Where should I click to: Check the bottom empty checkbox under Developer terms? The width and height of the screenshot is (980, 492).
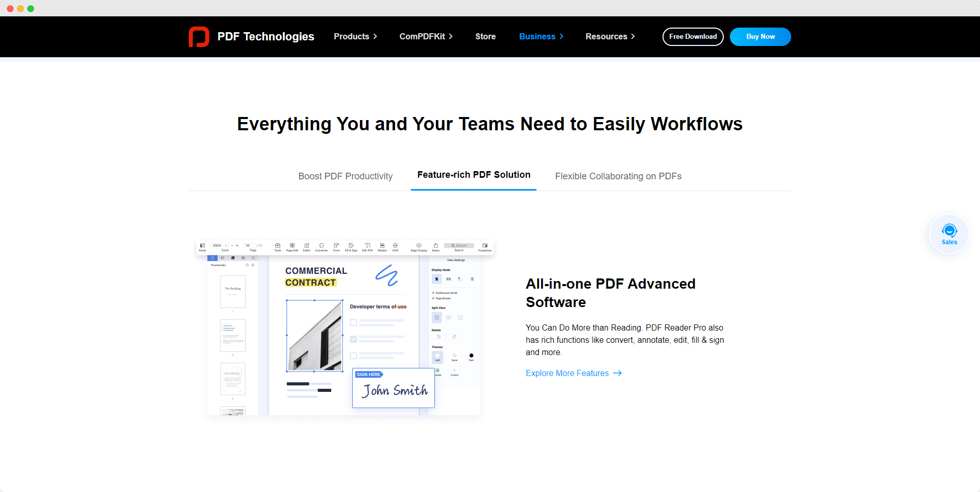(x=353, y=356)
